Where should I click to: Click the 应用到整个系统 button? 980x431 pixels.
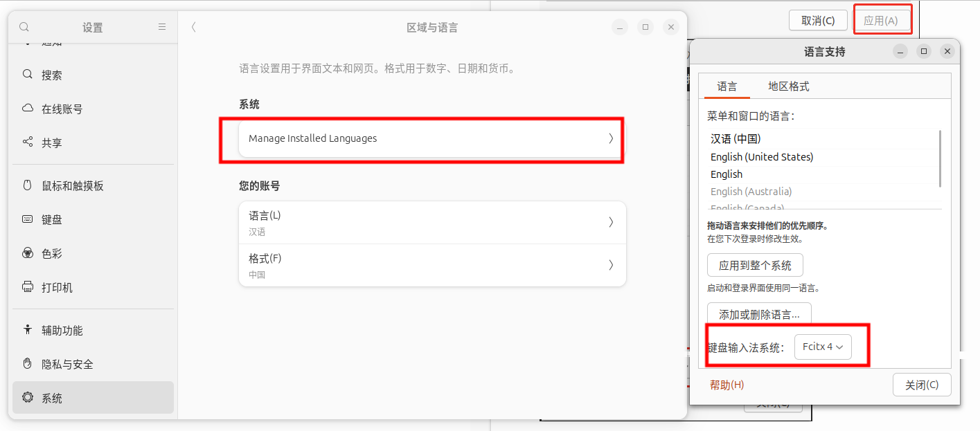click(754, 265)
